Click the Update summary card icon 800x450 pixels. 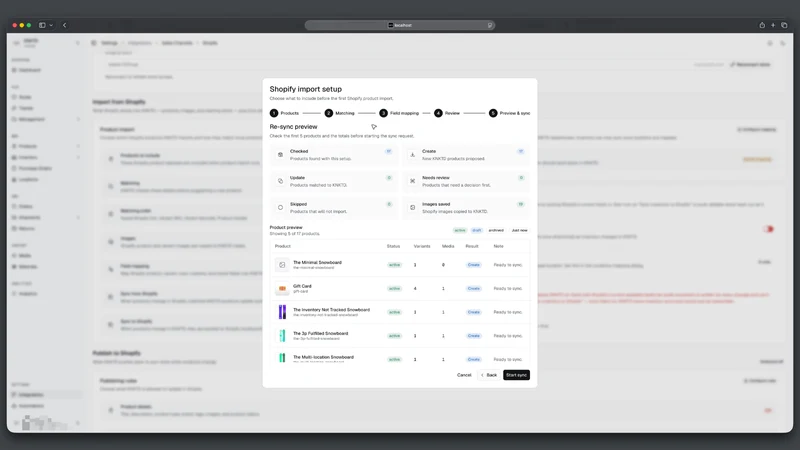coord(280,181)
